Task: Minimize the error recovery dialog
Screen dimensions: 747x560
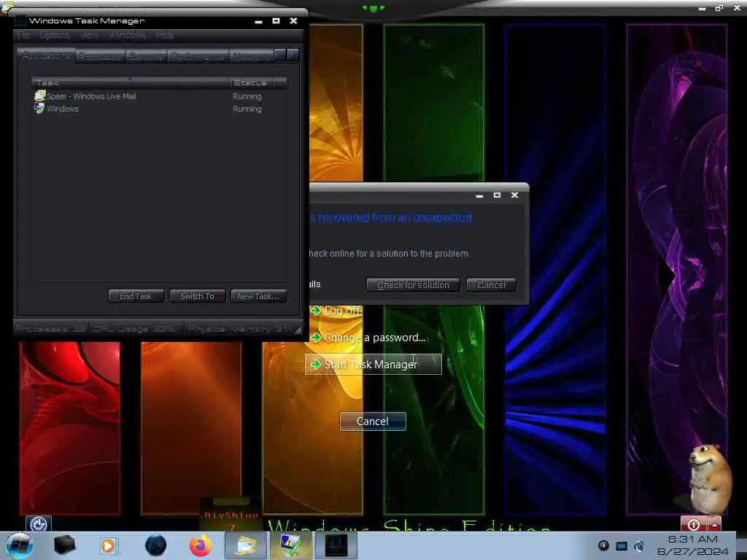Action: click(480, 195)
